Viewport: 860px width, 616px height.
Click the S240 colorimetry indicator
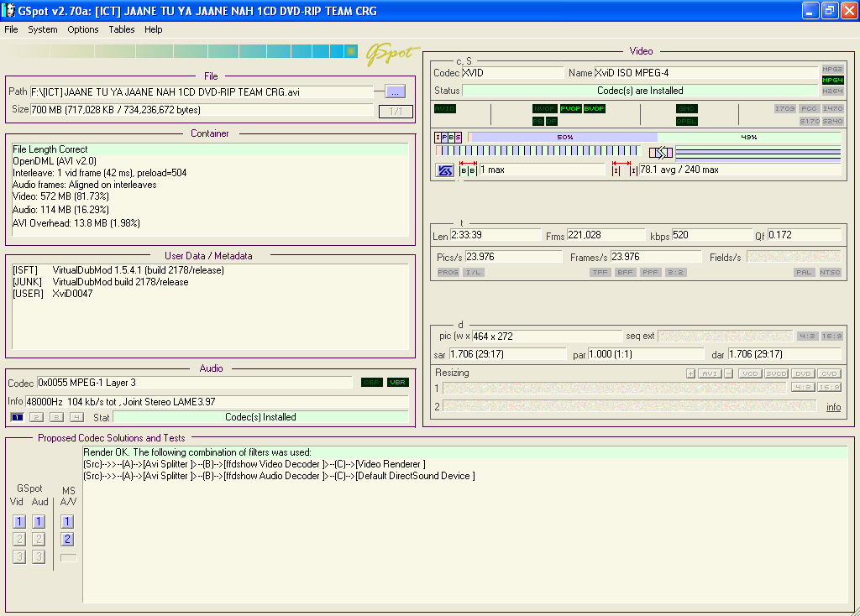coord(832,121)
